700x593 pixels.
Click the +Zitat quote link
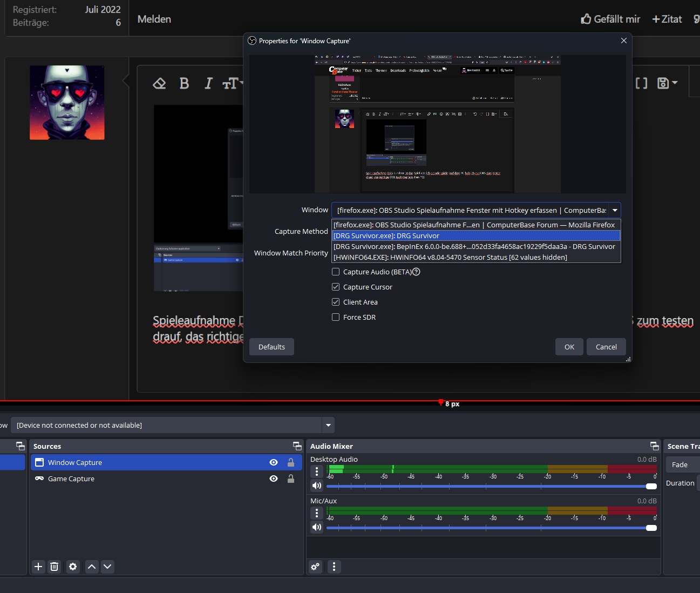[x=667, y=19]
